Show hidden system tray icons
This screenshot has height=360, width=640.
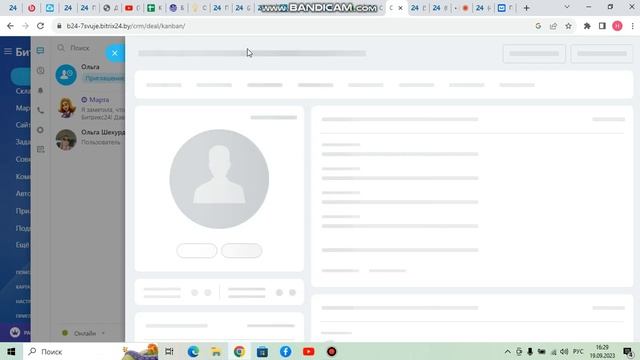(x=507, y=351)
